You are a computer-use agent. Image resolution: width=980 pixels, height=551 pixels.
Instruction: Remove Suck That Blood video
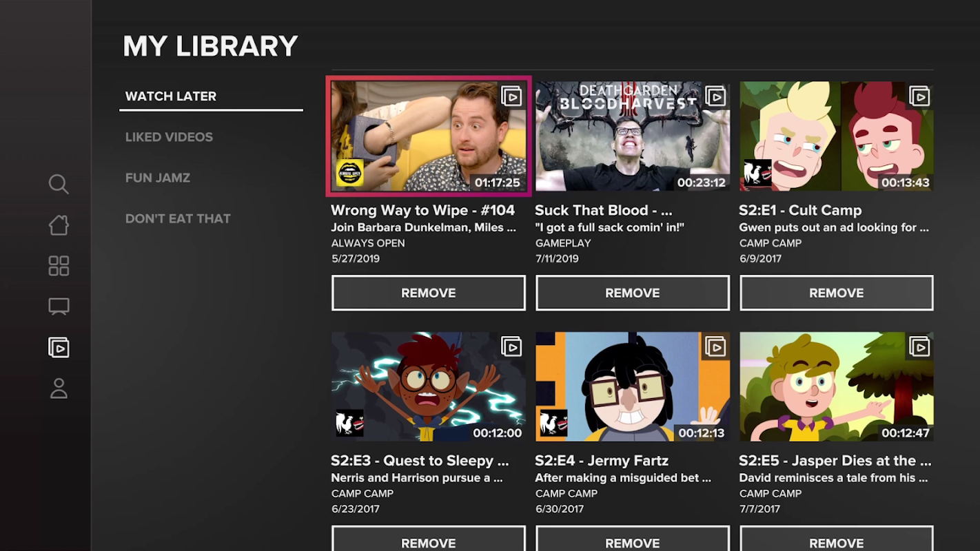point(633,293)
